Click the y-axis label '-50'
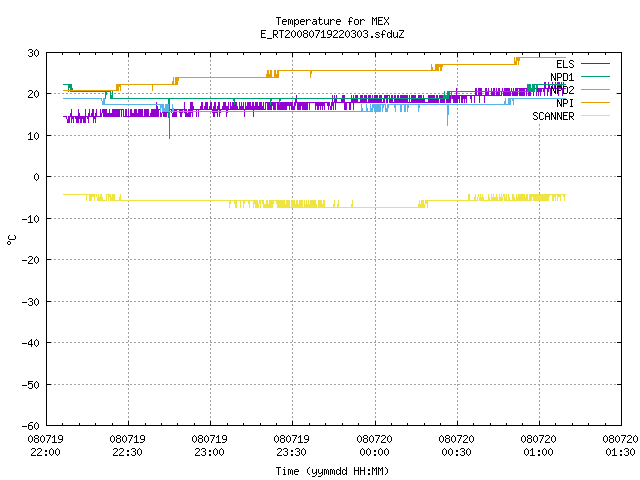This screenshot has height=480, width=640. [x=31, y=384]
